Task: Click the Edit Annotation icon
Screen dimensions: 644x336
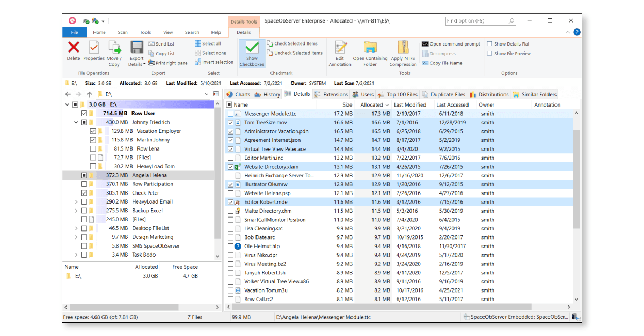Action: (340, 47)
